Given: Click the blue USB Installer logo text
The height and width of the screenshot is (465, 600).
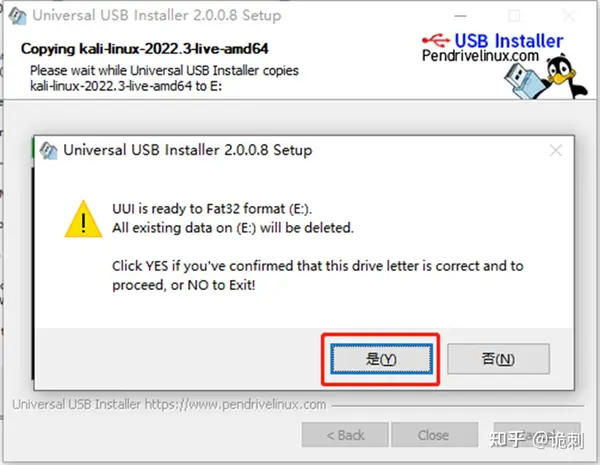Looking at the screenshot, I should click(x=509, y=40).
